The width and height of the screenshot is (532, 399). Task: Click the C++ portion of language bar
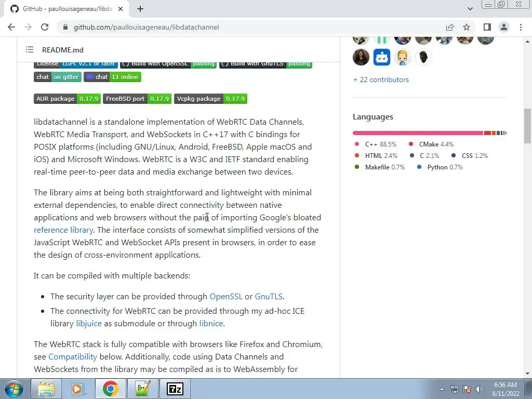(418, 133)
